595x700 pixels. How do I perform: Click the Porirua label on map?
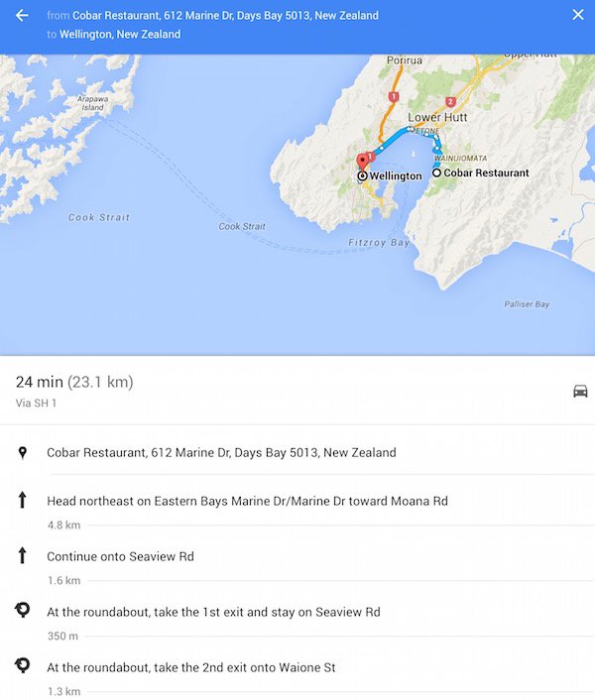tap(405, 60)
